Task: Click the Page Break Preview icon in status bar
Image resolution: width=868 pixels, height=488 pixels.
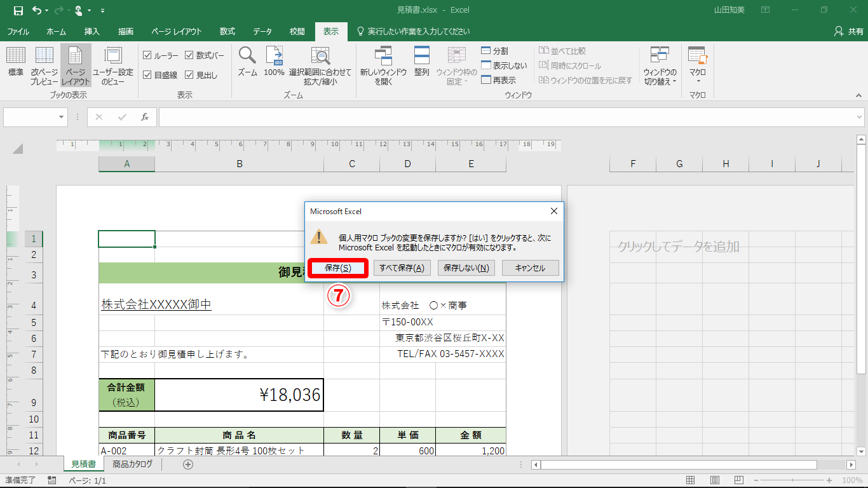Action: [x=739, y=480]
